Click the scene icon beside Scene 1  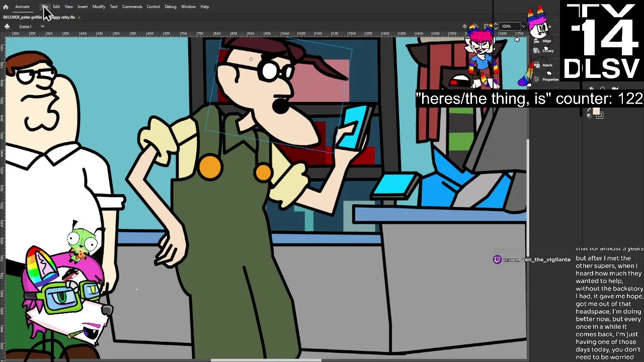tap(7, 26)
